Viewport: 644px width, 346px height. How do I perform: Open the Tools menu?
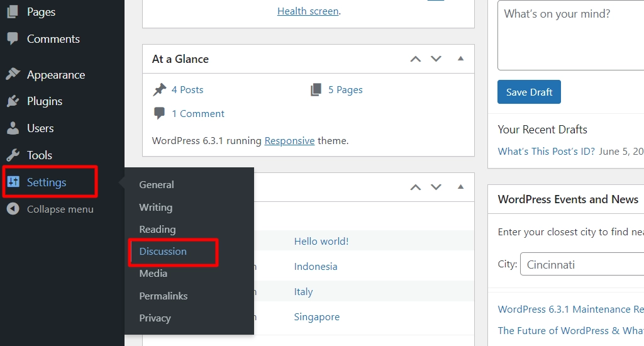click(40, 155)
